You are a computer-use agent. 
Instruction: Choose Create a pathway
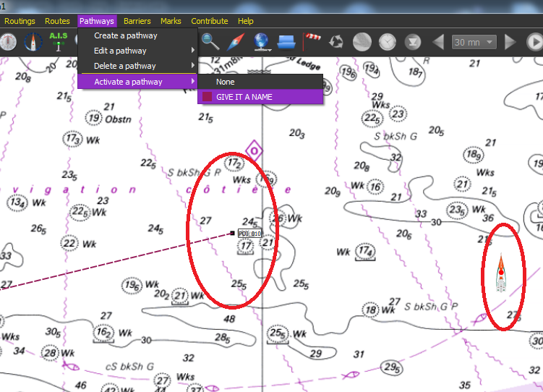(x=125, y=35)
